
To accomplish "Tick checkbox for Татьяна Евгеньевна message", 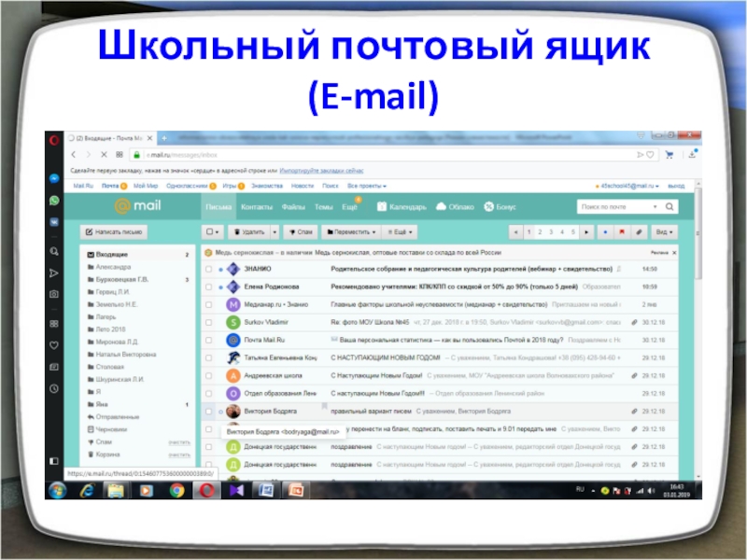I will coord(208,358).
